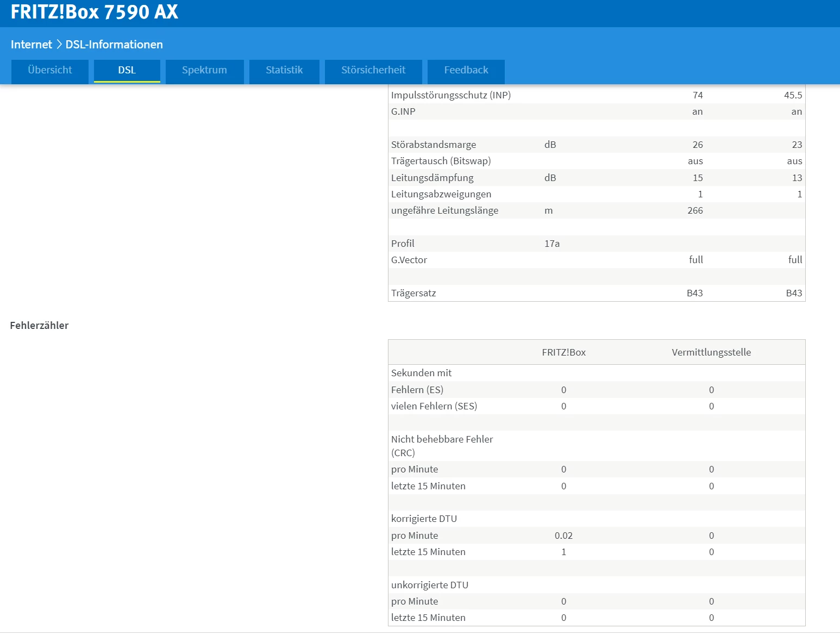Viewport: 840px width, 641px height.
Task: Click Leitungsdämpfung value 13
Action: pos(797,178)
